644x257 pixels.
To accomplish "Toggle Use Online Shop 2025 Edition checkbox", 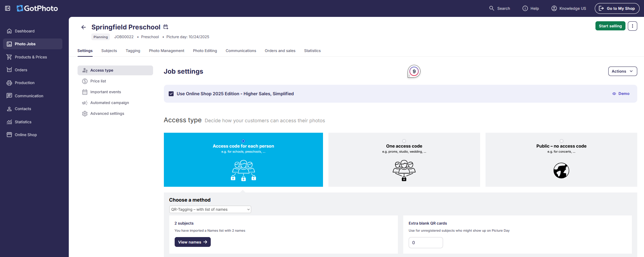I will tap(171, 94).
